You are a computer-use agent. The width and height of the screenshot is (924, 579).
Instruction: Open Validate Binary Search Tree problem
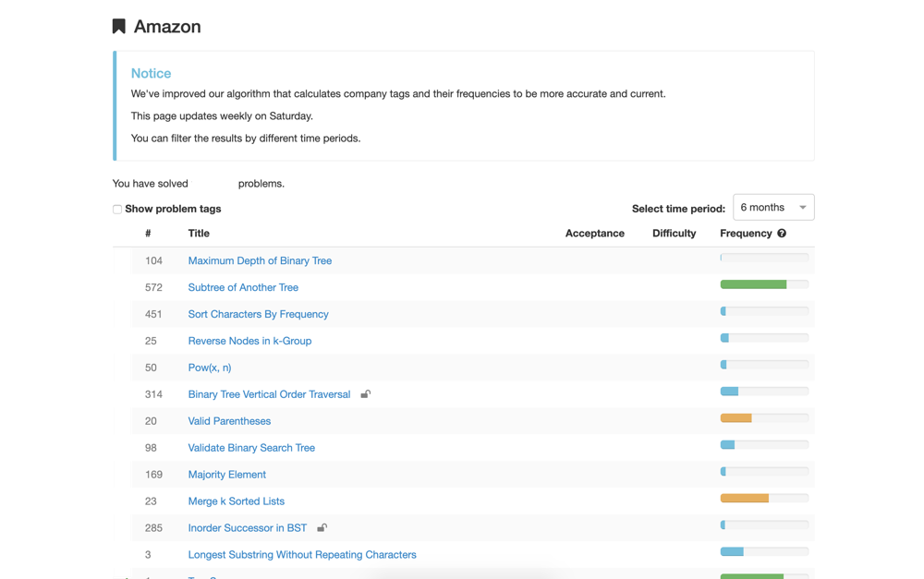coord(251,448)
